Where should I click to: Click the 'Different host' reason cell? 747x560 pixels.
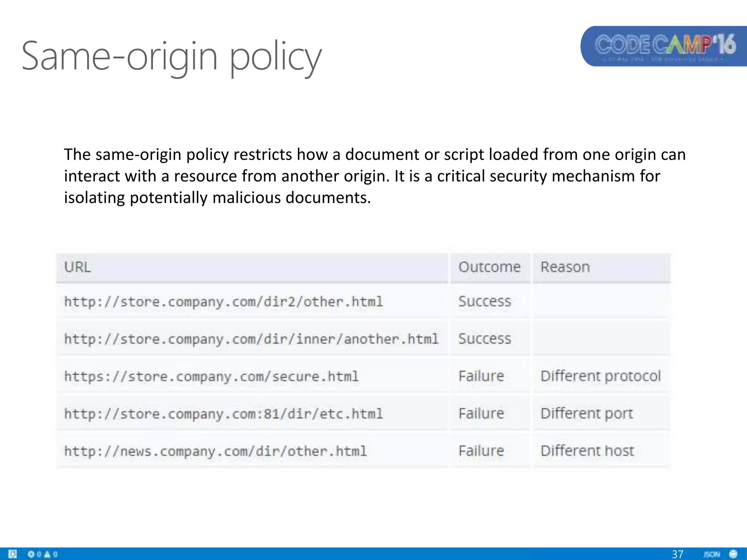[x=601, y=451]
